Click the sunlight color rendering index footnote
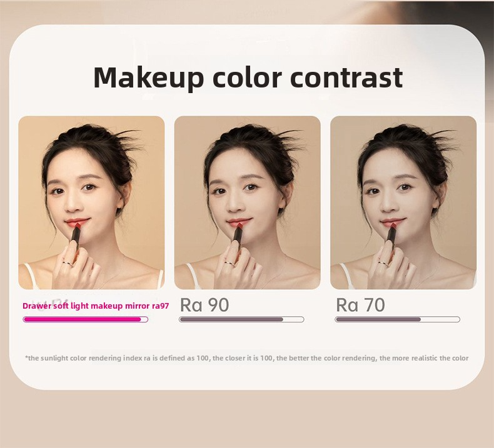 point(246,358)
